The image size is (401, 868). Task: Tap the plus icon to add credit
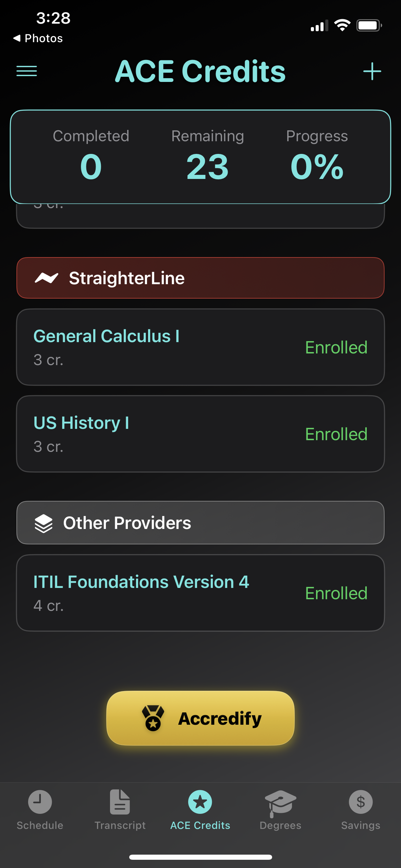pyautogui.click(x=372, y=71)
